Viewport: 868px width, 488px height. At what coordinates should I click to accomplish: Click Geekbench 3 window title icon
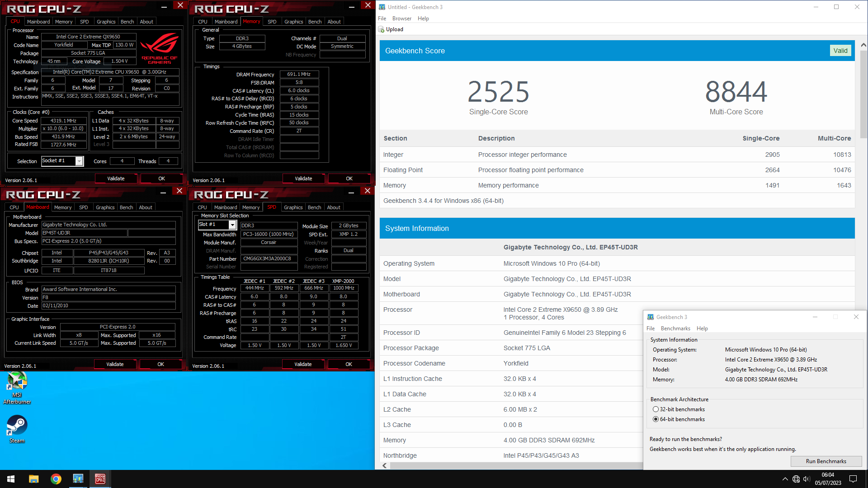tap(382, 7)
